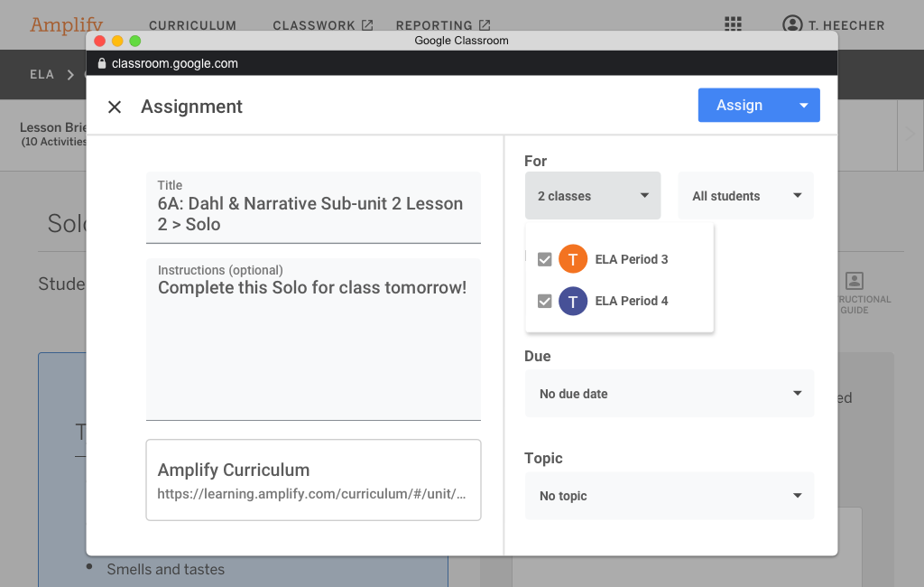924x587 pixels.
Task: Click the T. Heecher account avatar icon
Action: (792, 24)
